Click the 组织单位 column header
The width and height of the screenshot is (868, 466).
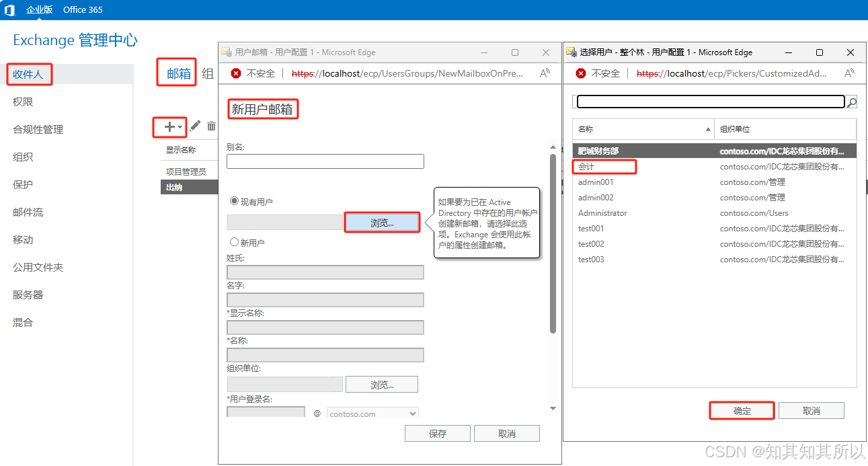click(785, 129)
